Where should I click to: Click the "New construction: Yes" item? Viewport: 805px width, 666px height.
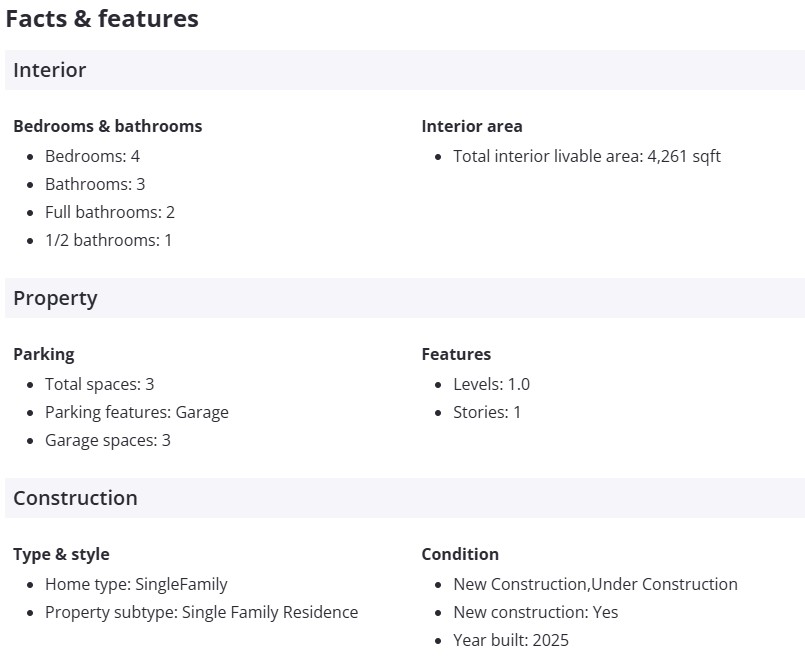click(x=535, y=612)
